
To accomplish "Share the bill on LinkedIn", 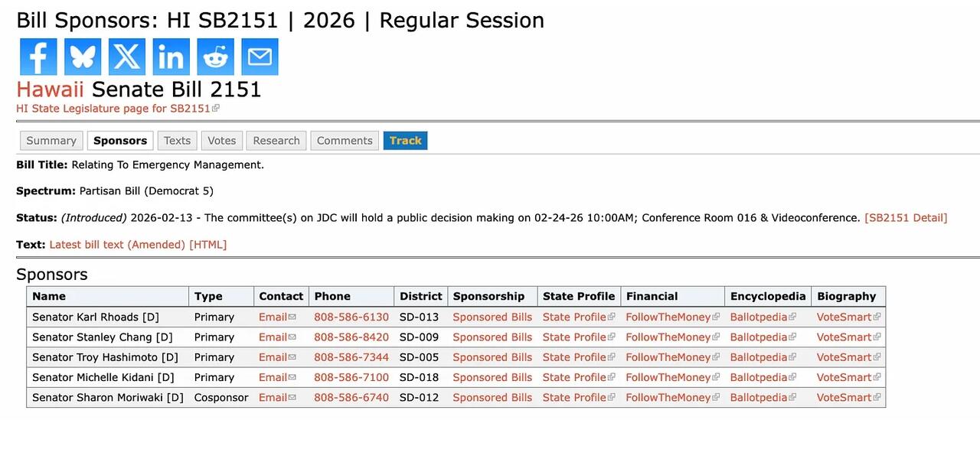I will click(171, 57).
